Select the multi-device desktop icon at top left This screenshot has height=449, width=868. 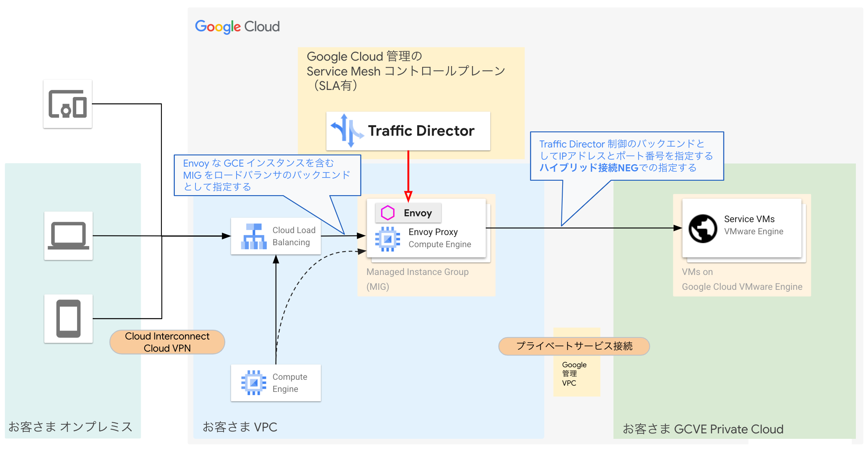click(x=68, y=104)
